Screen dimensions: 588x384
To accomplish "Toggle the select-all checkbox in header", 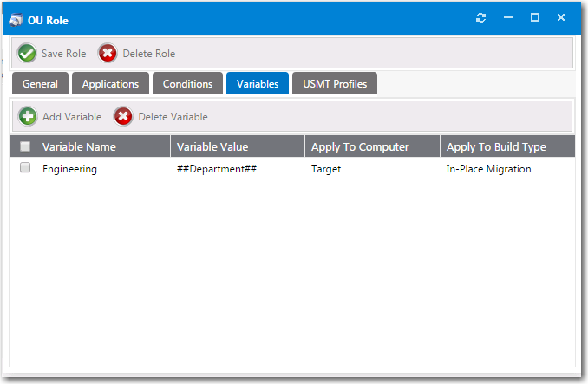I will click(x=25, y=146).
